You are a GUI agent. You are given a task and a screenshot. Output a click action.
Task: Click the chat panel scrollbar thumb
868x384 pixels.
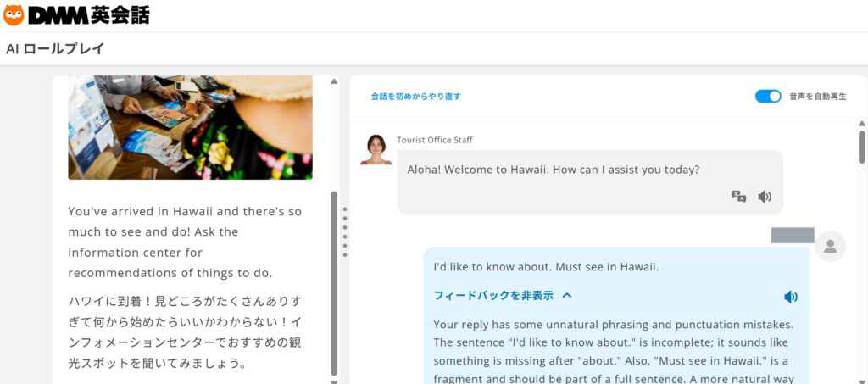(862, 147)
